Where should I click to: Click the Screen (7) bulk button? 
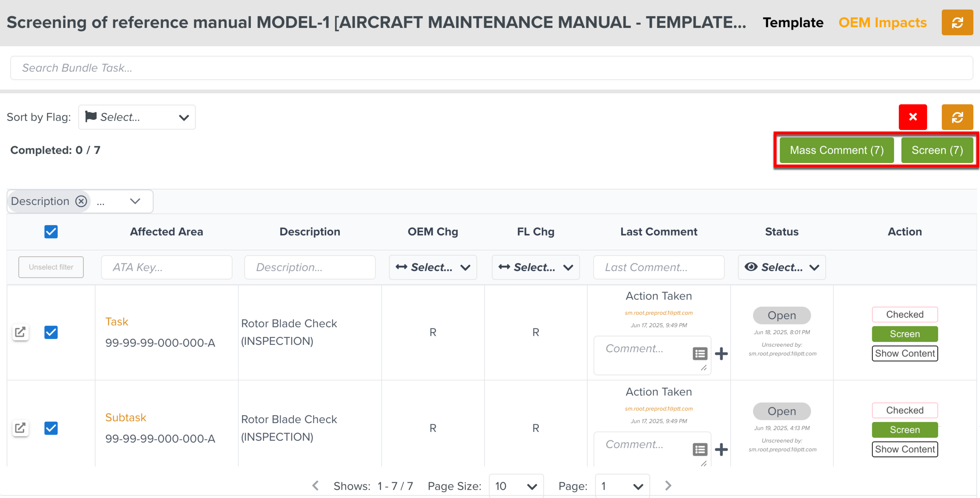tap(937, 150)
